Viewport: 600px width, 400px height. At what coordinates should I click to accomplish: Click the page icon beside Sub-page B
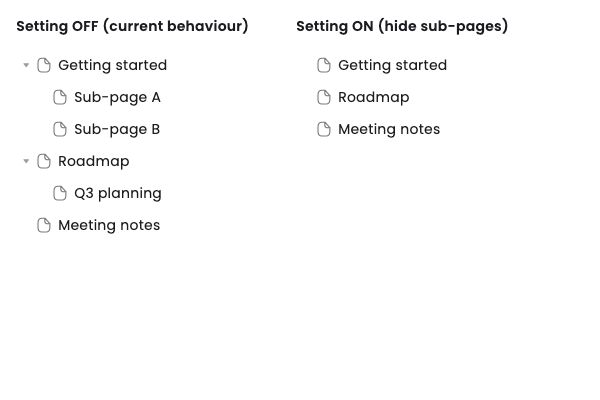[60, 129]
